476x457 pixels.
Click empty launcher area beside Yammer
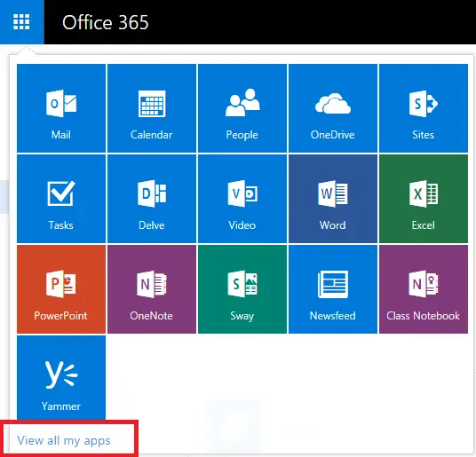[287, 377]
